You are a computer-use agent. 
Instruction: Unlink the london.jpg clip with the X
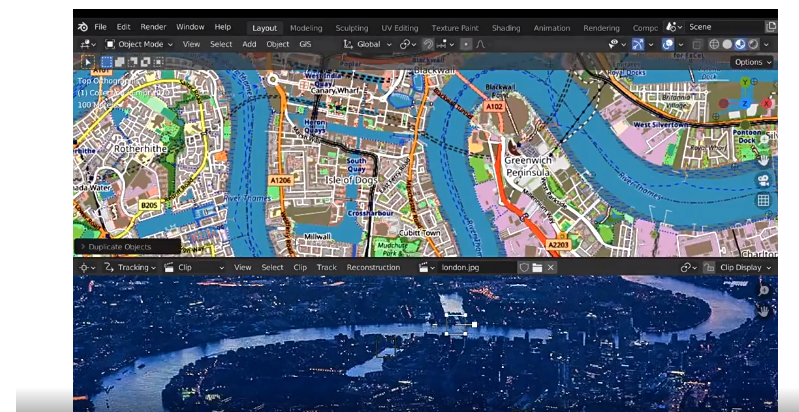pyautogui.click(x=550, y=267)
